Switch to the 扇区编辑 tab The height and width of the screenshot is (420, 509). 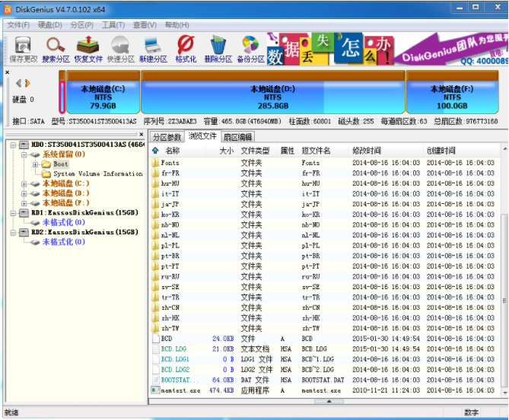click(237, 137)
